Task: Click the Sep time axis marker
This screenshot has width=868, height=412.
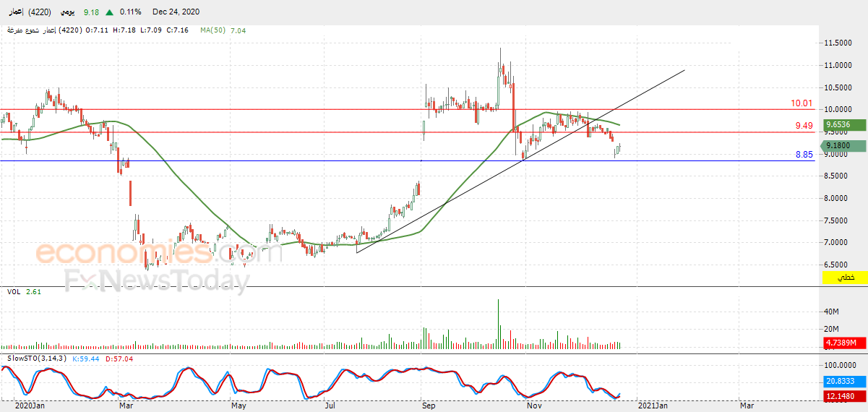Action: point(426,406)
